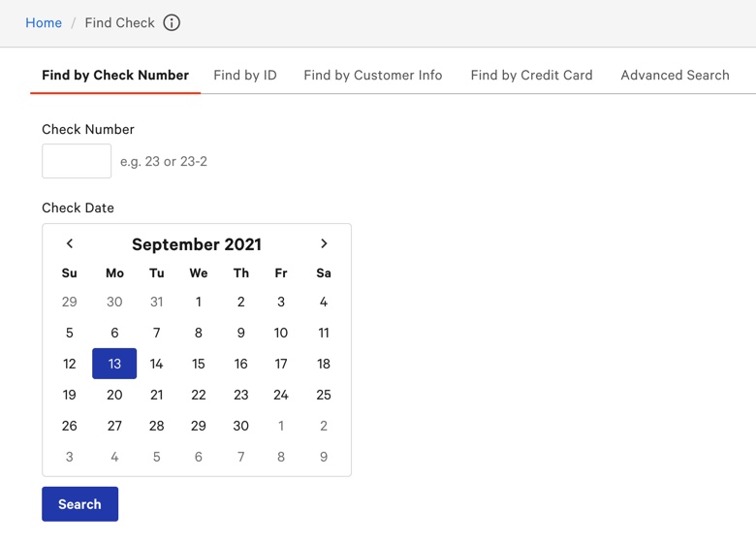
Task: Switch to Find by ID tab
Action: click(245, 75)
